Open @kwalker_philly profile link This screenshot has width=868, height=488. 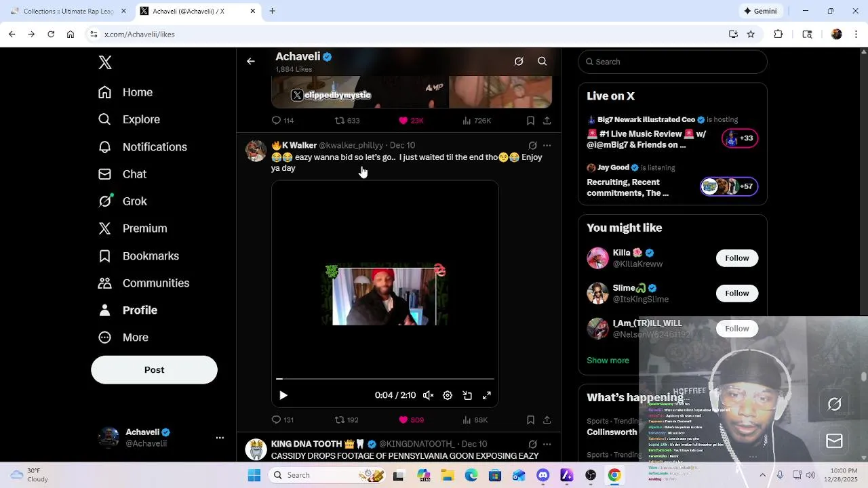click(351, 146)
